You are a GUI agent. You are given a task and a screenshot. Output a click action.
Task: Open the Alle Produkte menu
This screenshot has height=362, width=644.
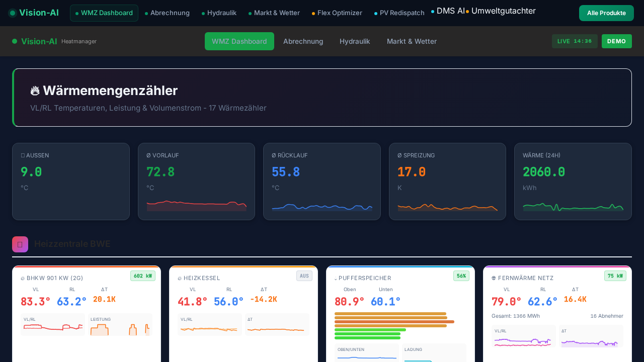point(606,13)
